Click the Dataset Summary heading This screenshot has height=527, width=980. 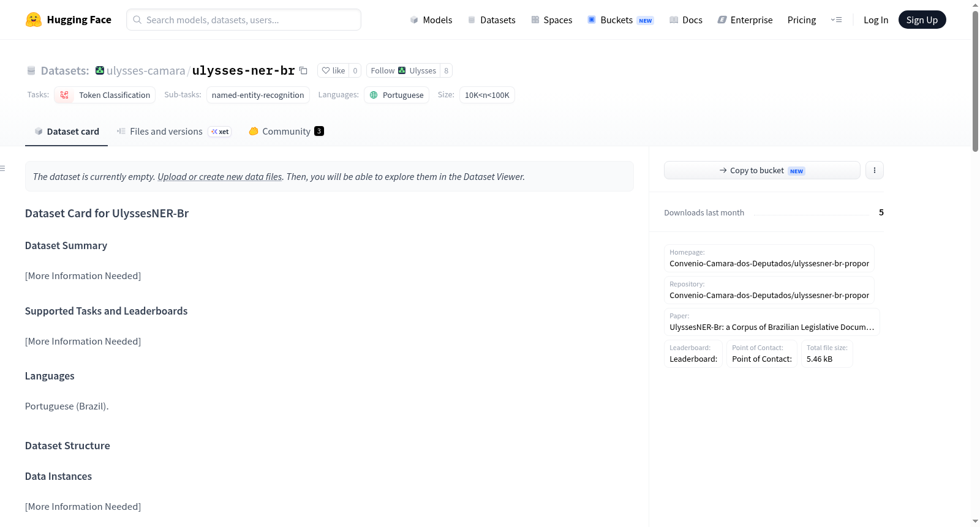click(x=66, y=245)
